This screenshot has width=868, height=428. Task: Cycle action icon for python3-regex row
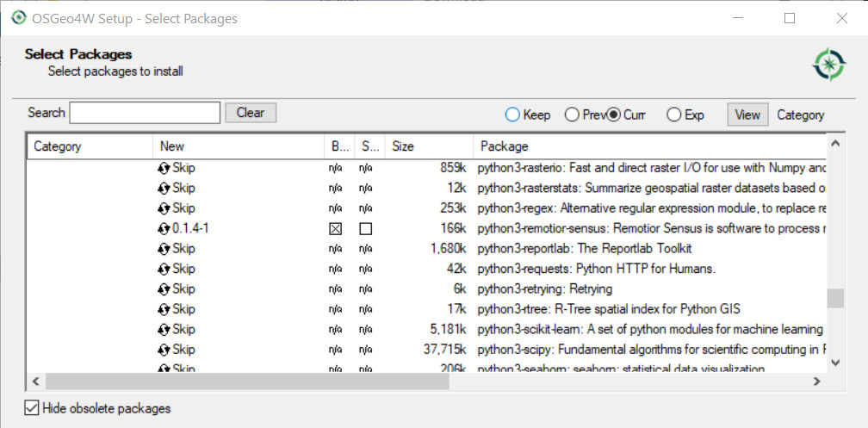coord(164,208)
